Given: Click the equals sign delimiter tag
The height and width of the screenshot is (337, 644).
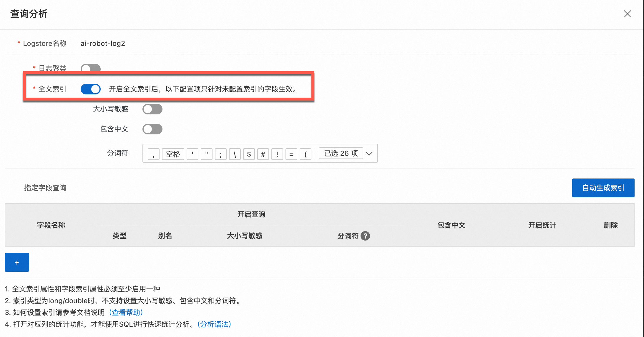Looking at the screenshot, I should 291,154.
